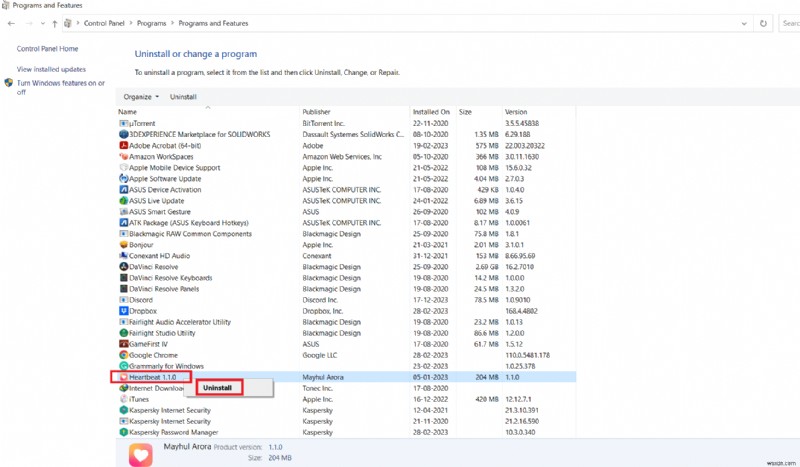Click the DaVinci Resolve Keyboards icon
Image resolution: width=800 pixels, height=467 pixels.
pyautogui.click(x=123, y=278)
